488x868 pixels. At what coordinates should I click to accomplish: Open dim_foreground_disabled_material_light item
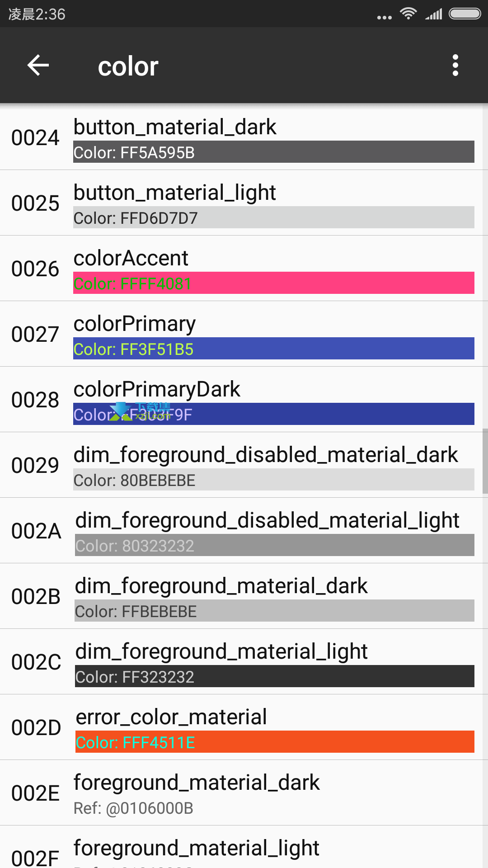(x=244, y=531)
